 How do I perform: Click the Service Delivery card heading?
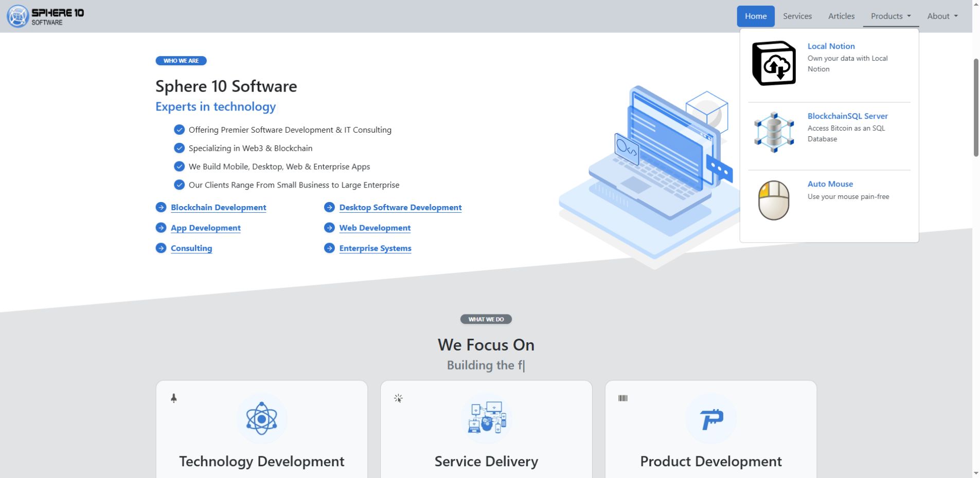point(486,462)
